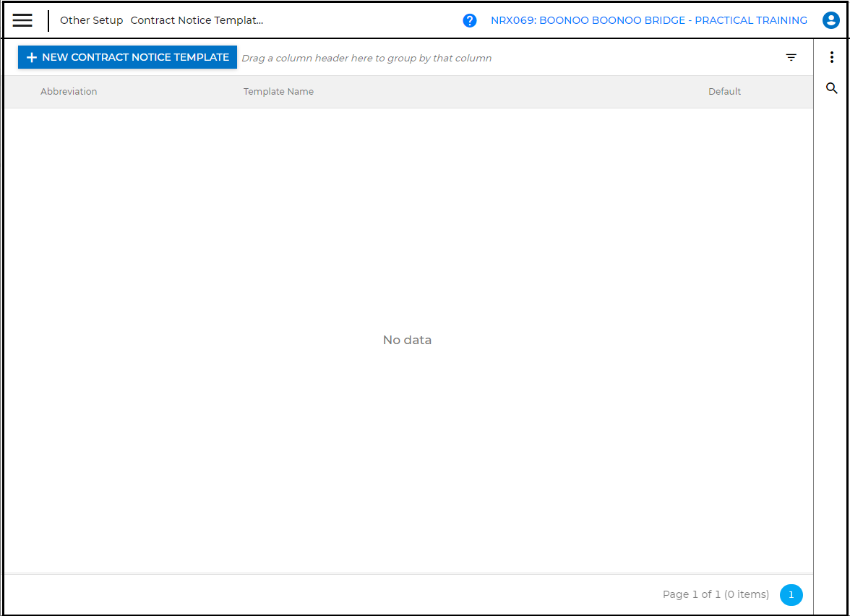
Task: Click the filter lines icon in grid toolbar
Action: click(x=791, y=58)
